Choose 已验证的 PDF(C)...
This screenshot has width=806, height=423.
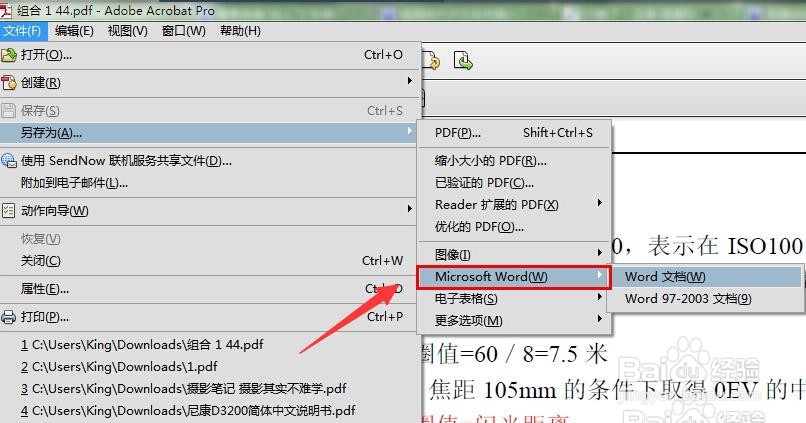(x=514, y=182)
